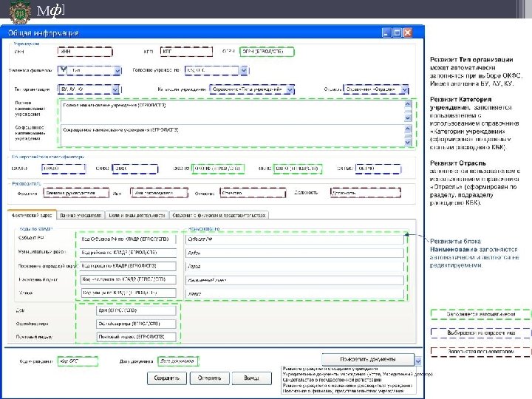Minimize the Общая информация window
This screenshot has height=399, width=532.
[386, 33]
